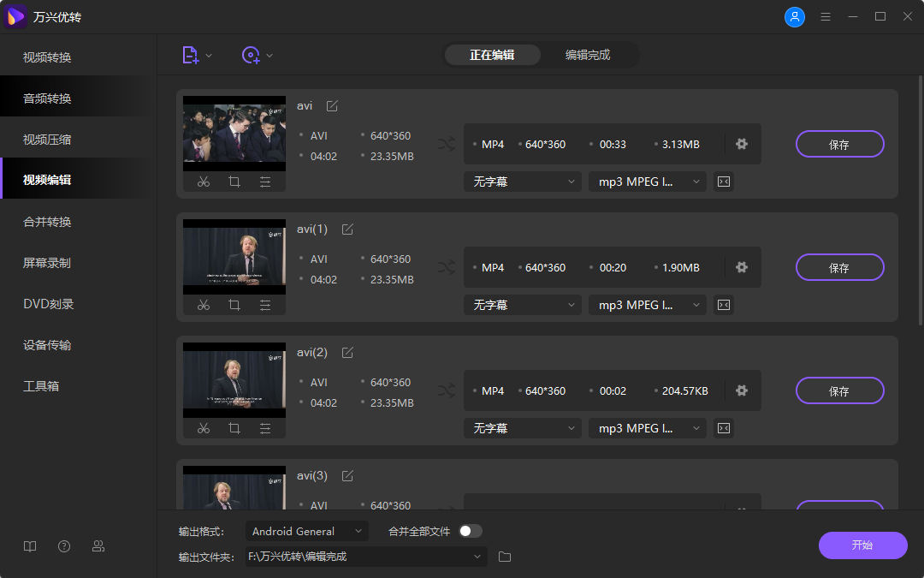Click the add file icon in the top toolbar
Viewport: 924px width, 578px height.
pos(191,55)
